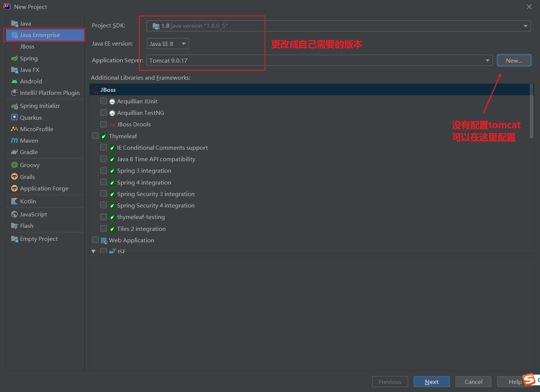Click the JBoss icon in project types

tap(14, 47)
